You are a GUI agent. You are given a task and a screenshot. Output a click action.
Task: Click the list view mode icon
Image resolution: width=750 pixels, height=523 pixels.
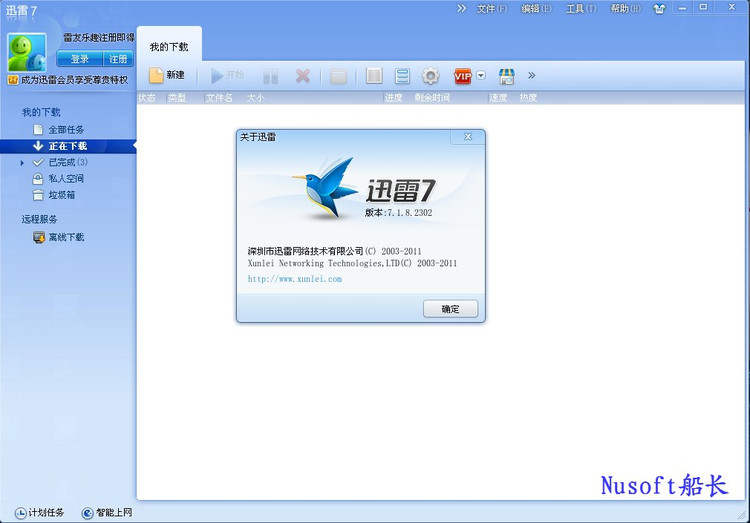pyautogui.click(x=402, y=76)
